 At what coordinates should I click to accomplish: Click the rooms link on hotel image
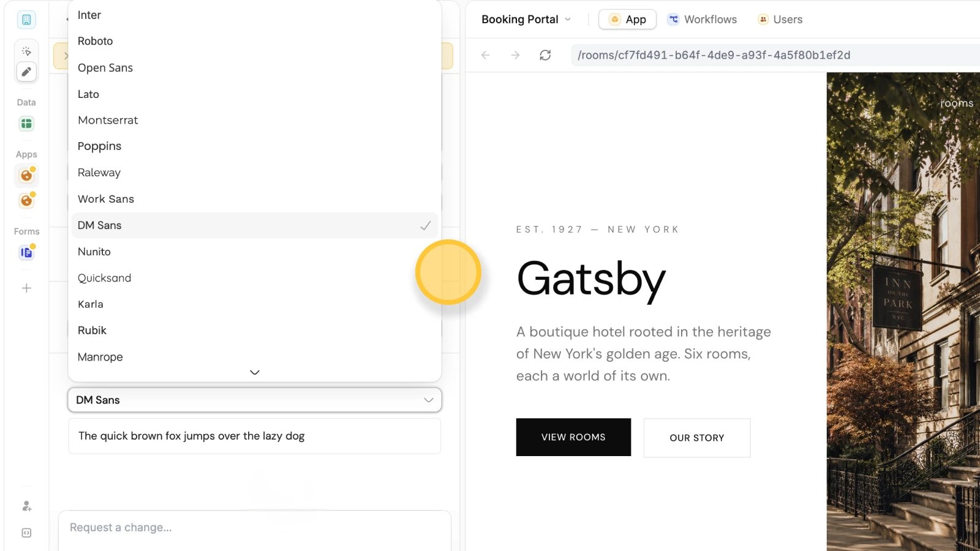point(957,103)
